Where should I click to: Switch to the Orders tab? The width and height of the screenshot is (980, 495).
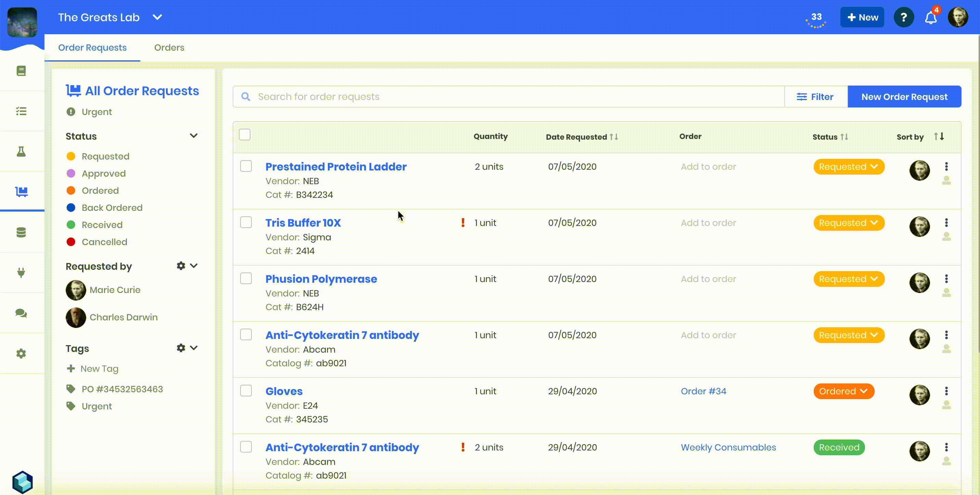click(169, 48)
